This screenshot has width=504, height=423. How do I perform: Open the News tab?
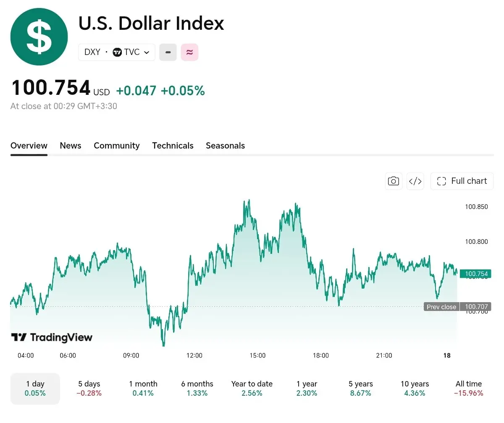point(71,146)
